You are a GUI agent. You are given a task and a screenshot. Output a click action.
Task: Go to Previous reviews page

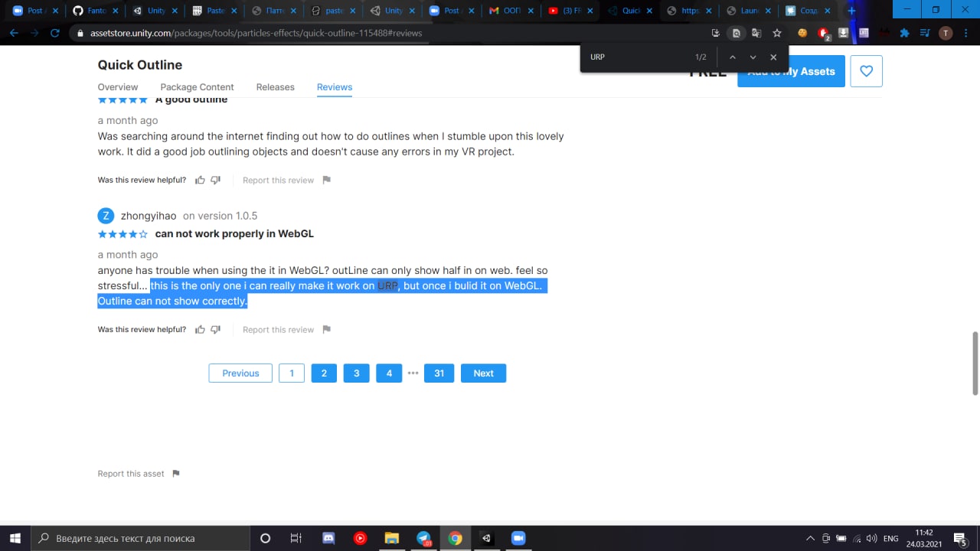tap(240, 373)
